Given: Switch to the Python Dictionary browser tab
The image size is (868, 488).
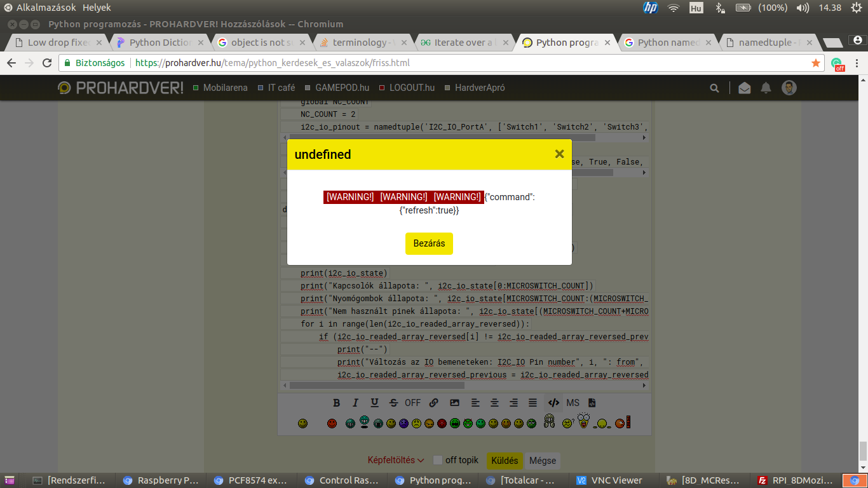Looking at the screenshot, I should [x=159, y=43].
